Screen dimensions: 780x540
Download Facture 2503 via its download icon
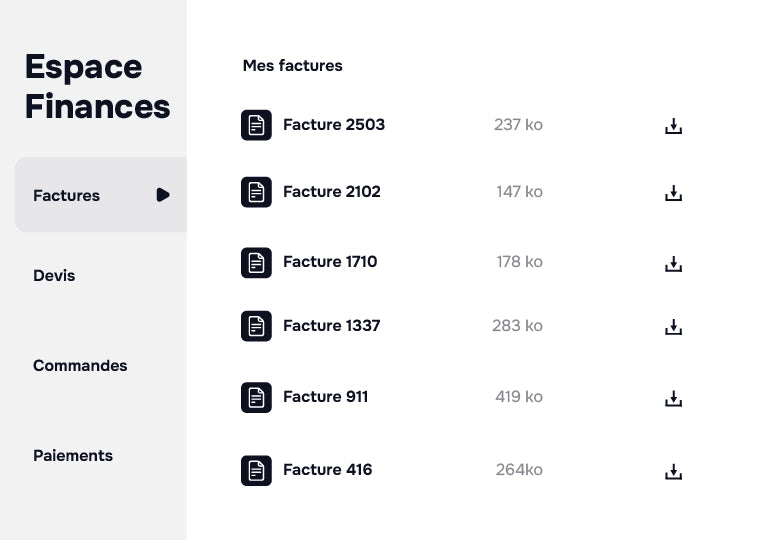pyautogui.click(x=673, y=126)
